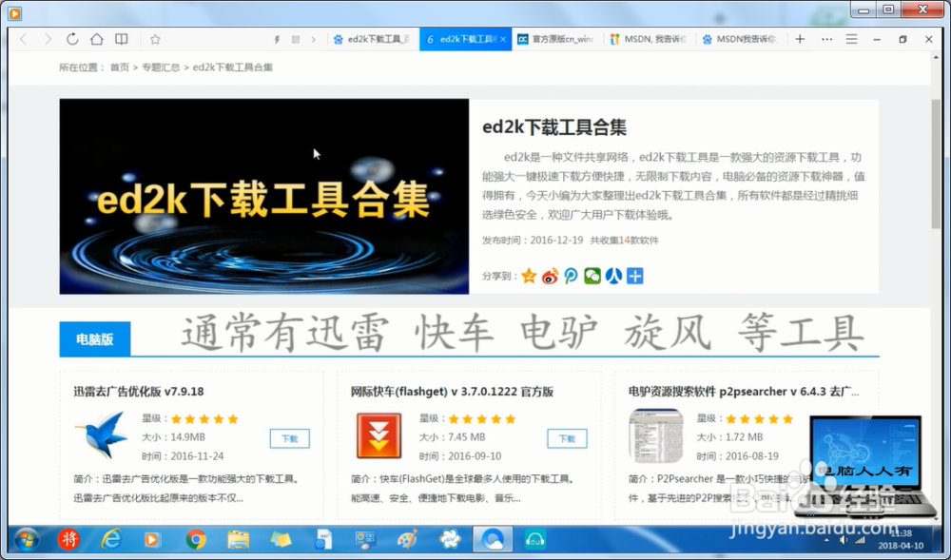Open 电驴资源搜索软件 p2psearcher title
This screenshot has height=560, width=951.
tap(744, 392)
